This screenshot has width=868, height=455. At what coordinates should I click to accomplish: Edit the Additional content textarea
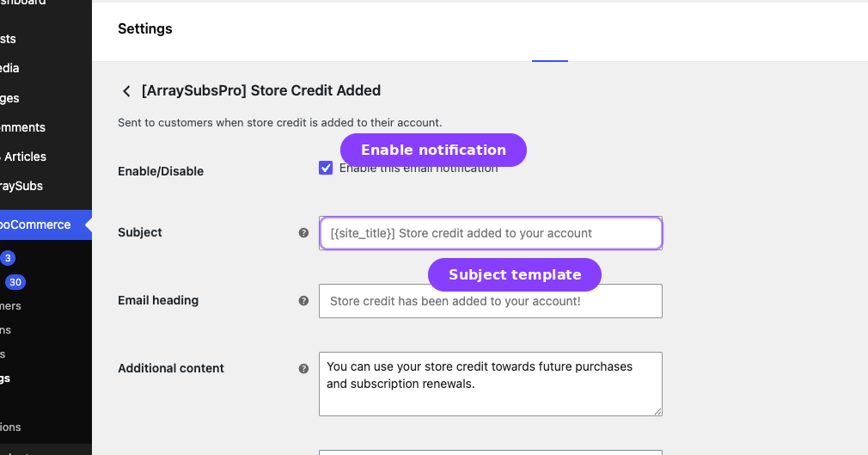(491, 384)
